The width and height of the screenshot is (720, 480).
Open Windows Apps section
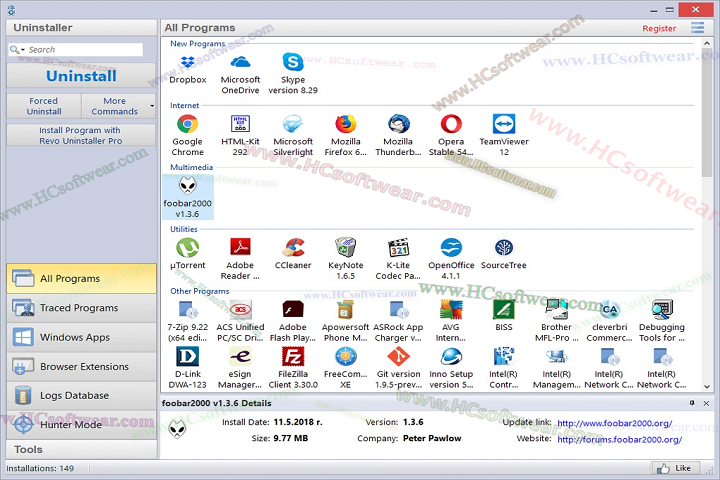tap(81, 337)
